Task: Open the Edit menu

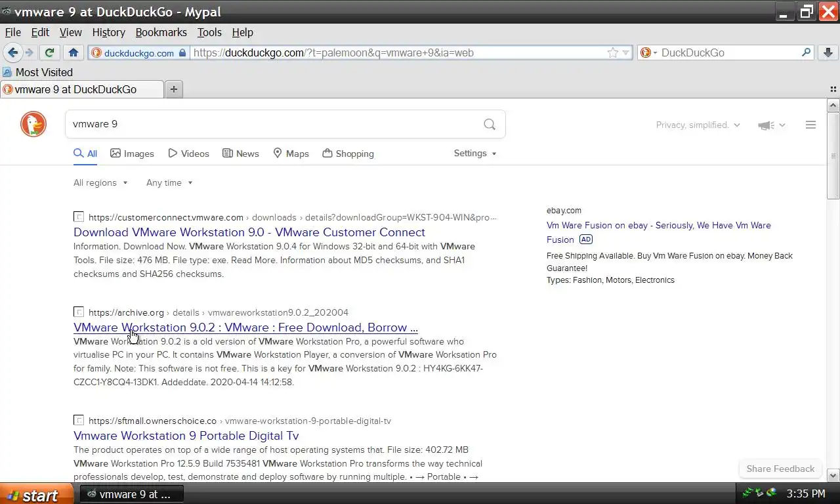Action: 40,32
